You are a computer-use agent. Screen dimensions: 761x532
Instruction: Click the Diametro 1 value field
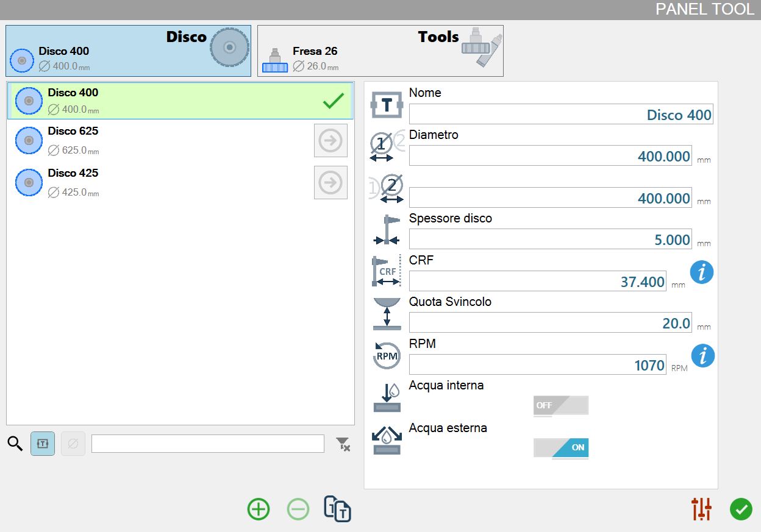click(551, 156)
